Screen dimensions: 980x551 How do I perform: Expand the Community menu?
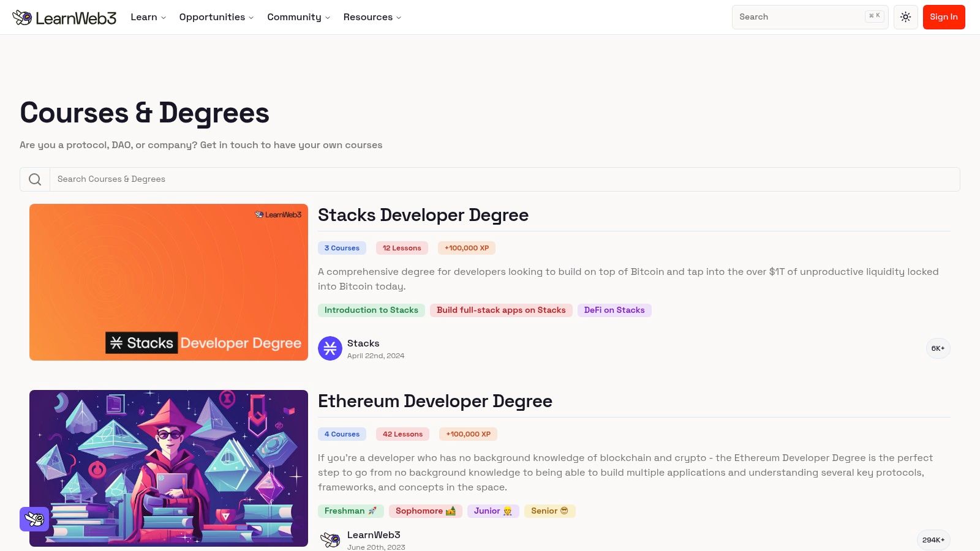click(298, 17)
